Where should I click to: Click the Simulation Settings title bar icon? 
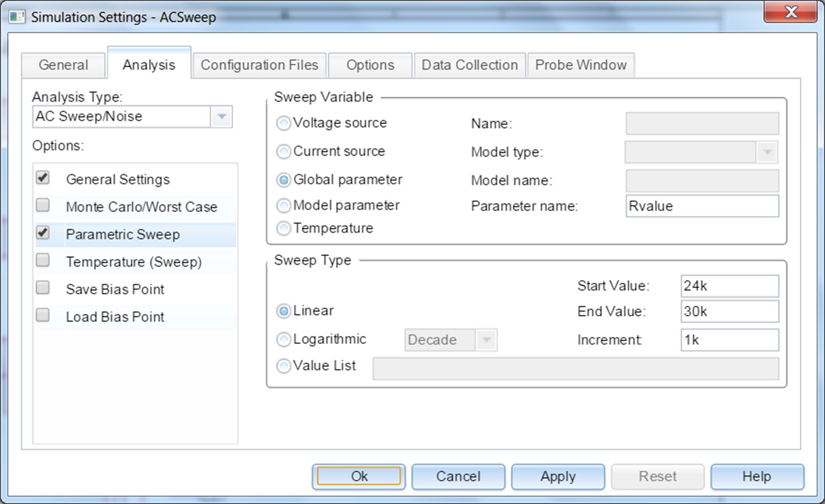(x=17, y=17)
